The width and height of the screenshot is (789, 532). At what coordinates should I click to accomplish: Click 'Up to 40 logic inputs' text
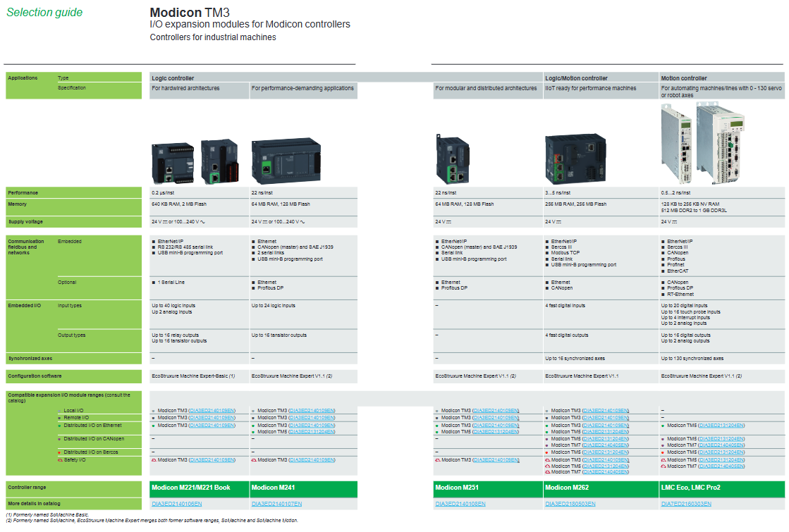point(173,306)
